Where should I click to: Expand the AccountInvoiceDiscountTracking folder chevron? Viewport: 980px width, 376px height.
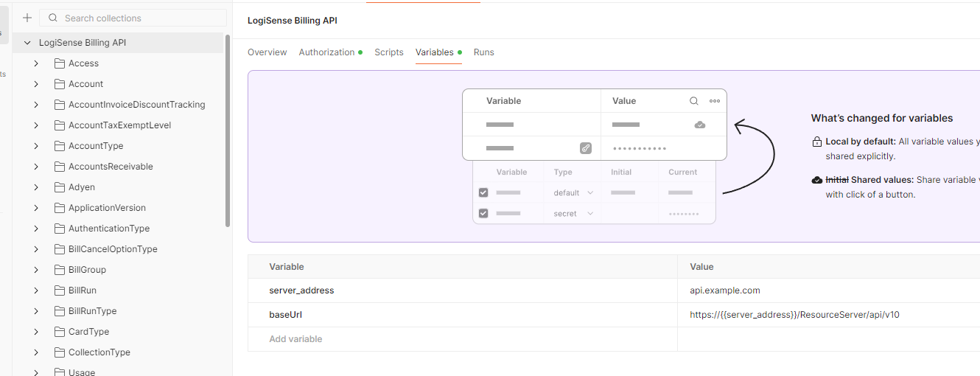tap(36, 105)
